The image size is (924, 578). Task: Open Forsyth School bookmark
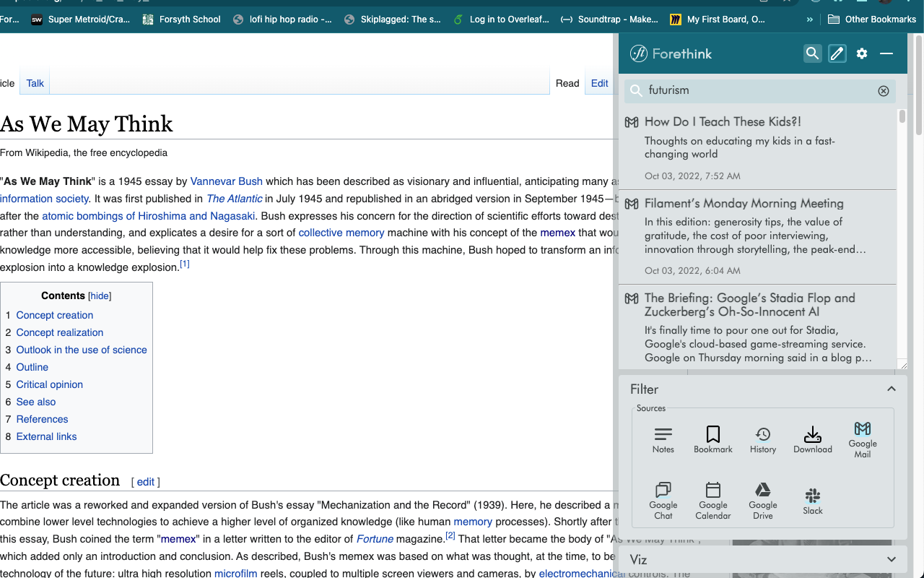181,20
